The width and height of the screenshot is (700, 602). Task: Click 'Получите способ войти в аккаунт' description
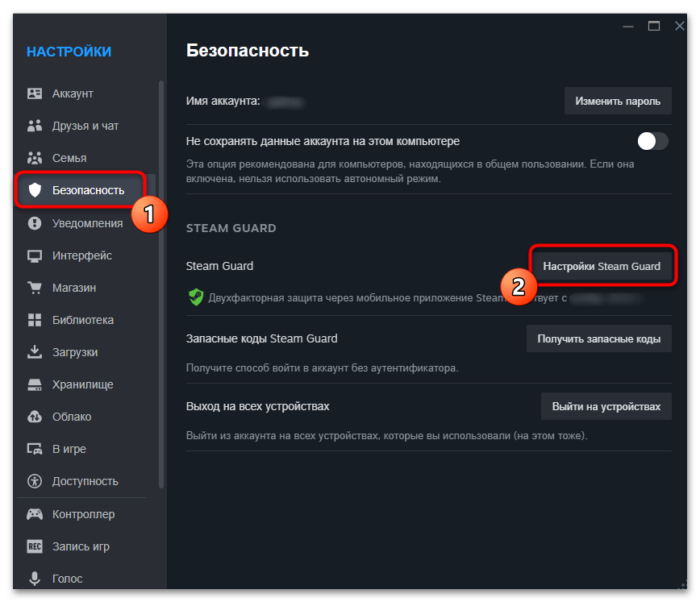tap(322, 368)
